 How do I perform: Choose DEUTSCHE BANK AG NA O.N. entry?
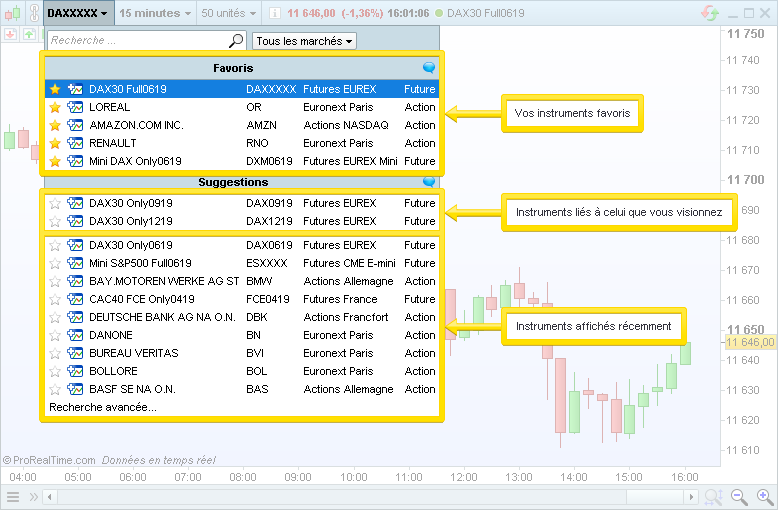[162, 317]
